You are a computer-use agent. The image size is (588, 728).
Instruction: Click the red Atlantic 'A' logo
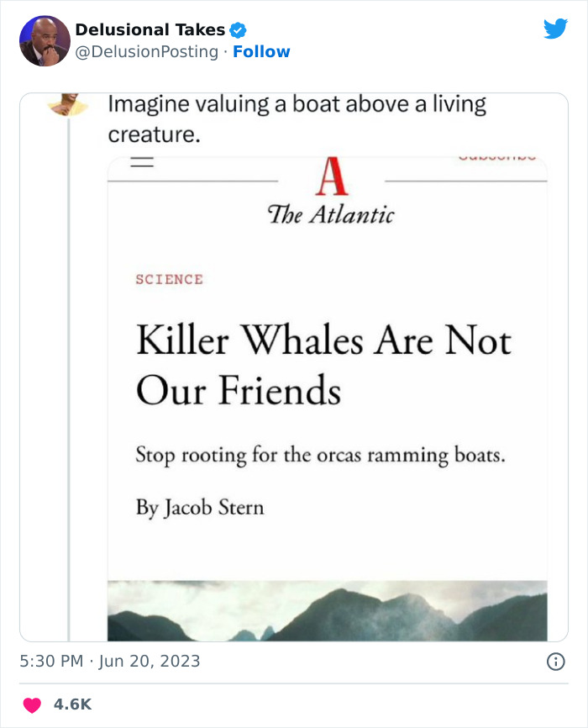coord(331,177)
